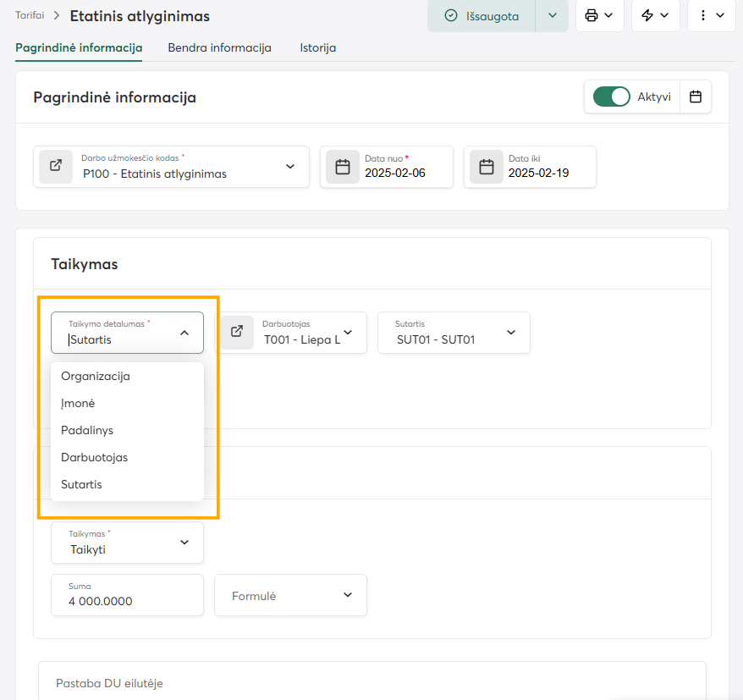The height and width of the screenshot is (700, 743).
Task: Switch to the Istorija tab
Action: (318, 48)
